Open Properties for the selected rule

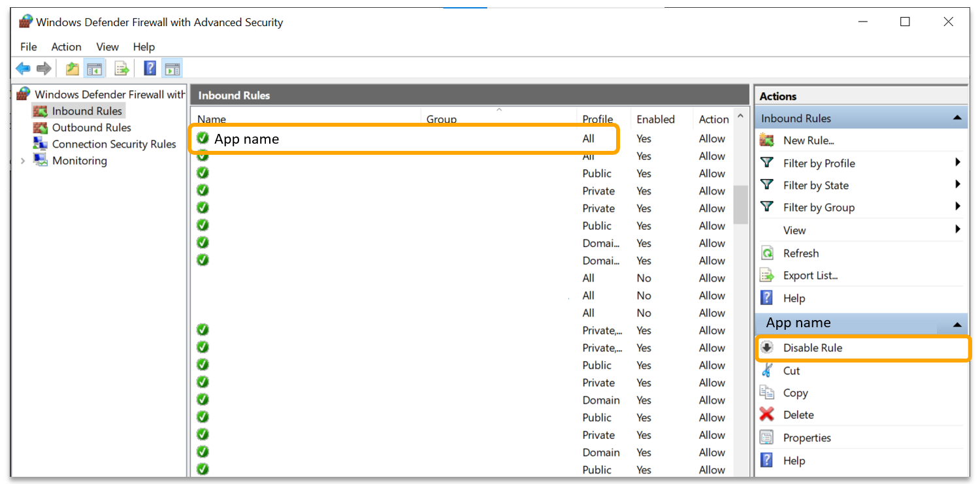coord(807,438)
